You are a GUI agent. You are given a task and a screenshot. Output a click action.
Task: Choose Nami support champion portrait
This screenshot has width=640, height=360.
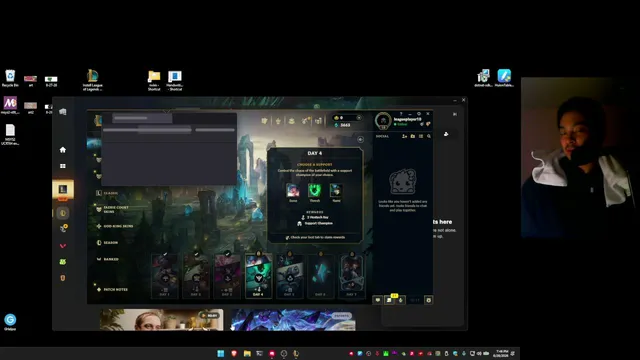click(336, 191)
